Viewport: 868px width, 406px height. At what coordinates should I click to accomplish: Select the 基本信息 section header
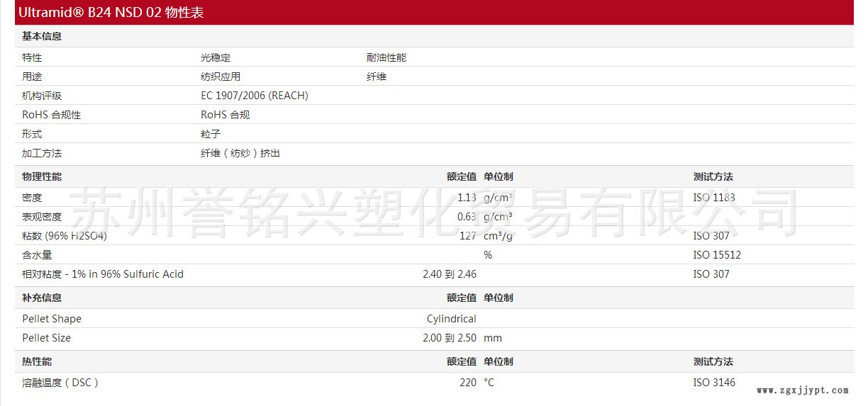42,36
